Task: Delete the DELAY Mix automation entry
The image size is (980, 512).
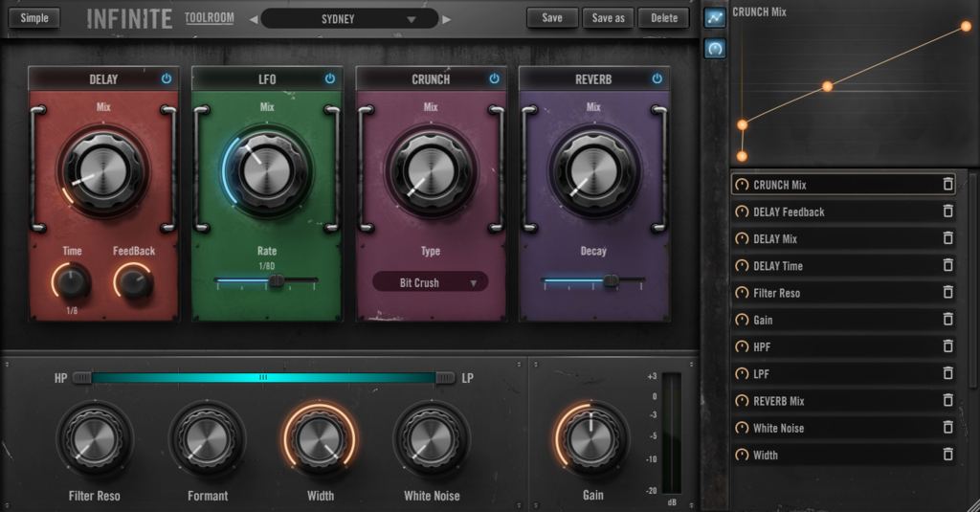Action: [x=948, y=238]
